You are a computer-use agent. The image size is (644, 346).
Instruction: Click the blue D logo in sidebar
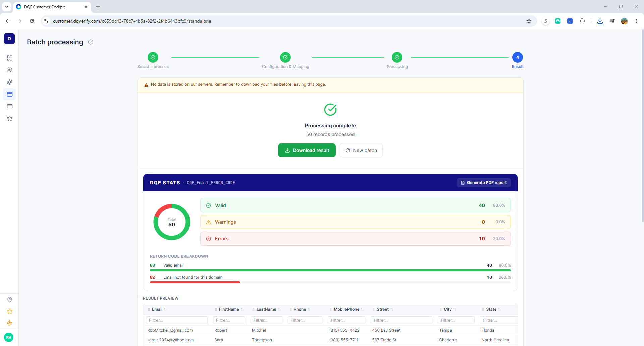point(9,39)
